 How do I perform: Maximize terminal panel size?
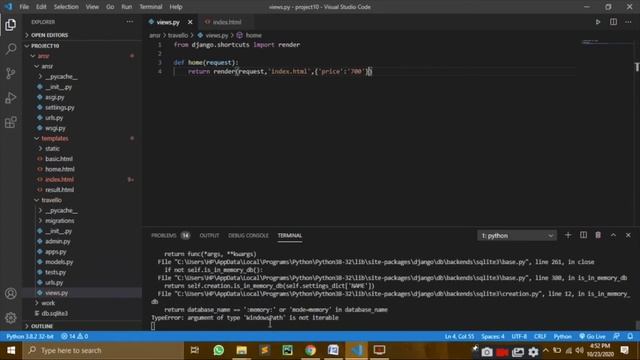tap(613, 235)
